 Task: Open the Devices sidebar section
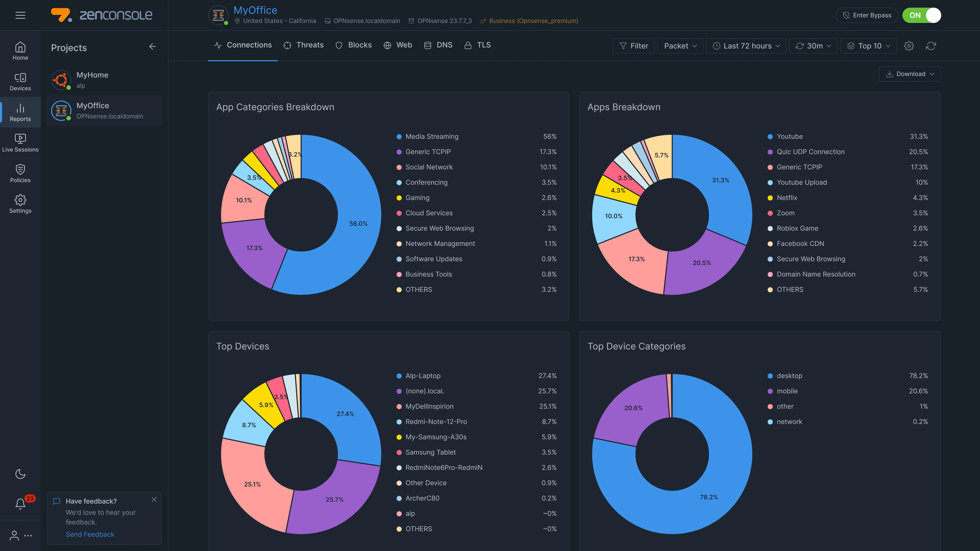(x=20, y=82)
